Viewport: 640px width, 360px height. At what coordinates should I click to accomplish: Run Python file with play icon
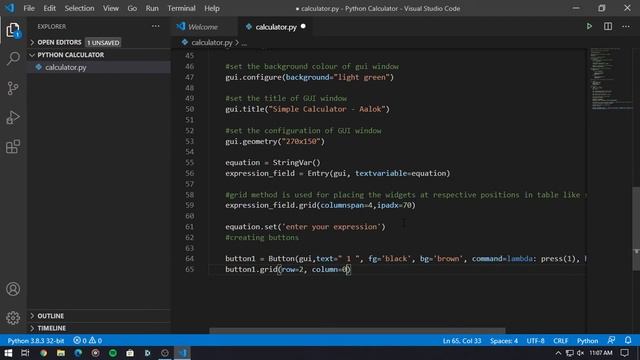[589, 27]
